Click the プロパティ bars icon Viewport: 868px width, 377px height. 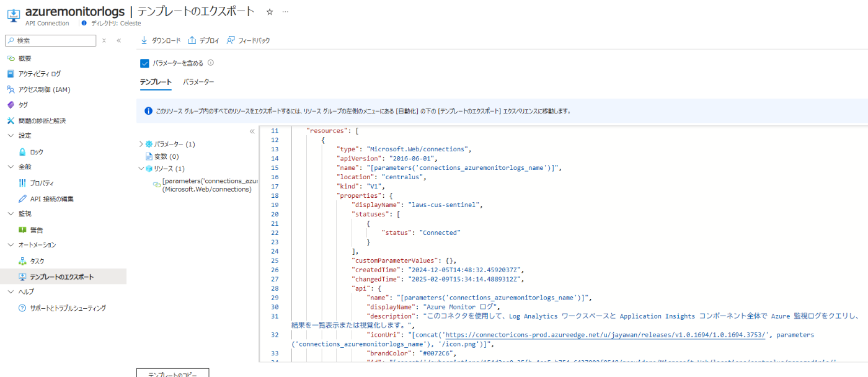22,183
